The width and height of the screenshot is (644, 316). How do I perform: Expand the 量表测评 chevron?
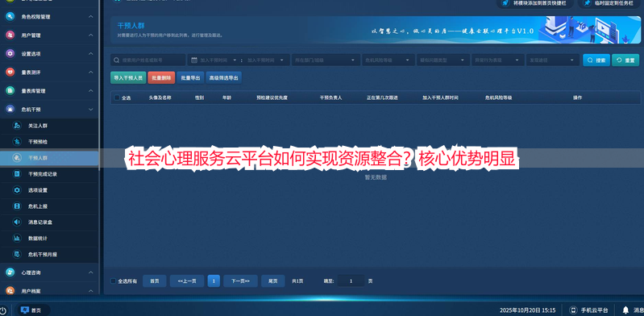91,73
